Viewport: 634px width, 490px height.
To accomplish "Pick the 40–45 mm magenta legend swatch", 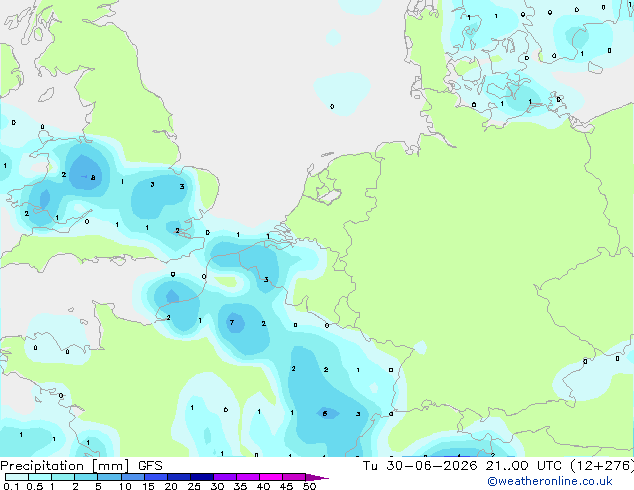I will (x=271, y=477).
